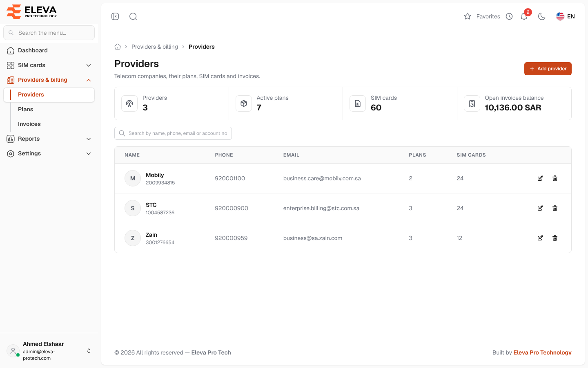Click email business.care@mobily.com.sa
The image size is (588, 368).
point(322,178)
